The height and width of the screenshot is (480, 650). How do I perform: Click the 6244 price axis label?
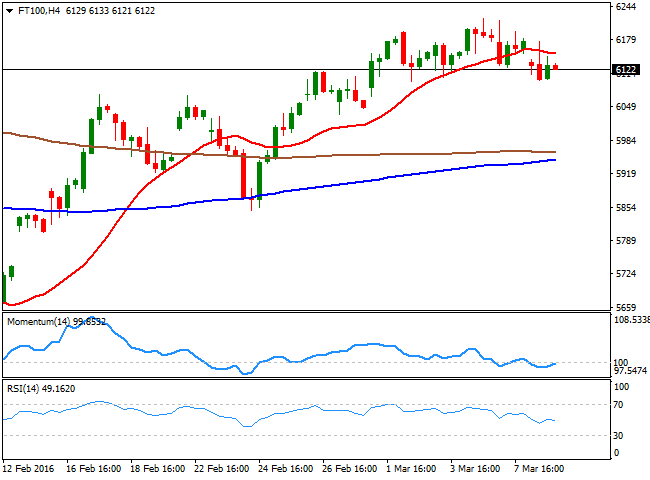(x=626, y=6)
